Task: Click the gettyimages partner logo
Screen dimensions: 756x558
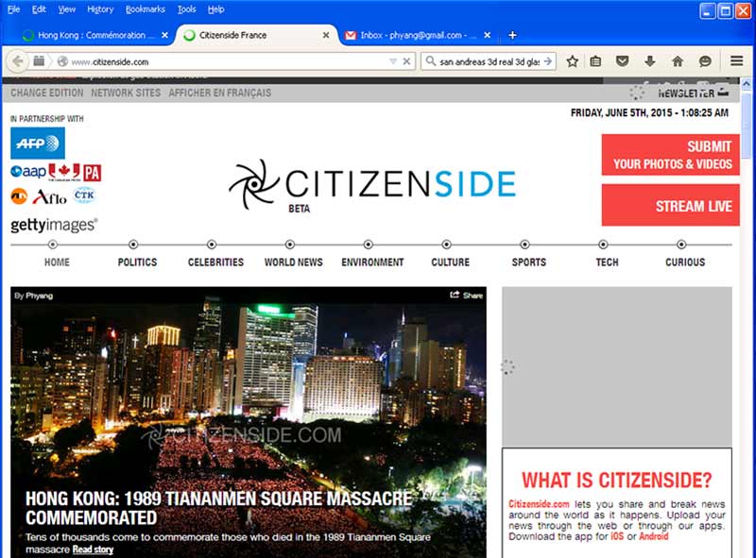Action: click(x=54, y=225)
